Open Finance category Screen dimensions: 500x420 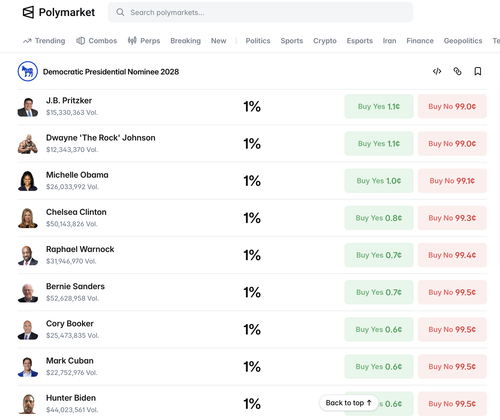click(420, 41)
